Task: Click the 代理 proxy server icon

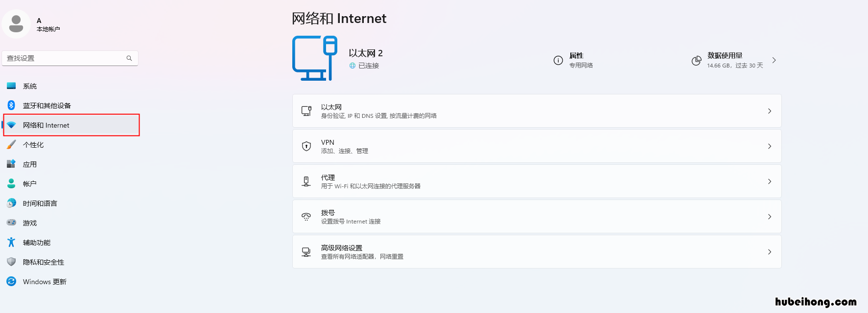Action: (306, 181)
